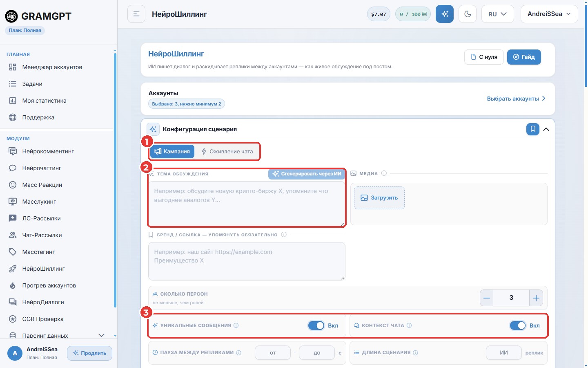
Task: Click the info icon by ПАУЗА МЕЖДУ РЕПЛИКАМИ
Action: point(239,352)
